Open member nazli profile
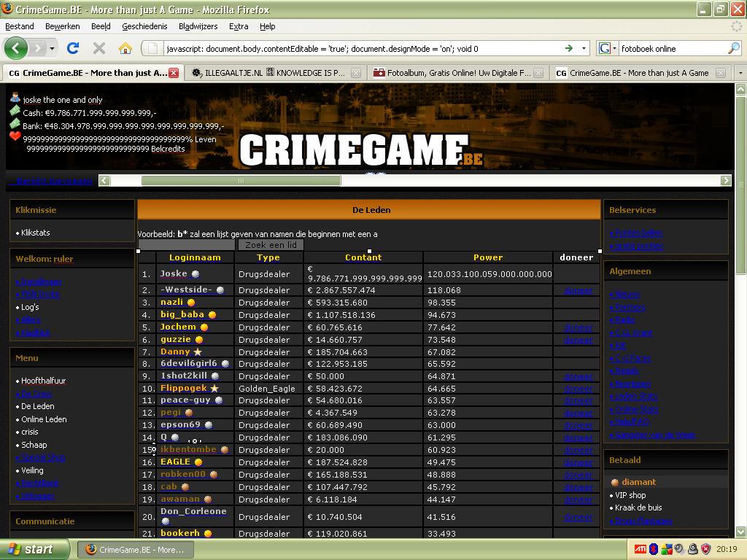747x560 pixels. point(171,302)
